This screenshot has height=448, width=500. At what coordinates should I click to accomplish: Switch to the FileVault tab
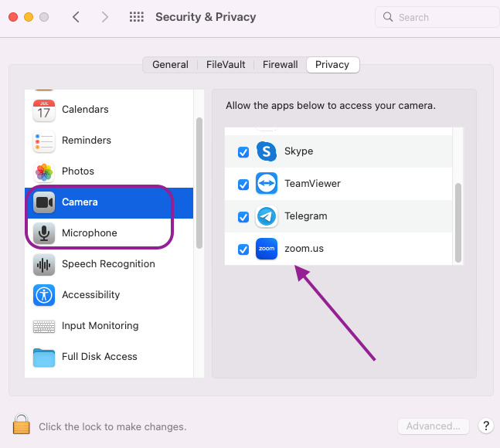tap(226, 65)
